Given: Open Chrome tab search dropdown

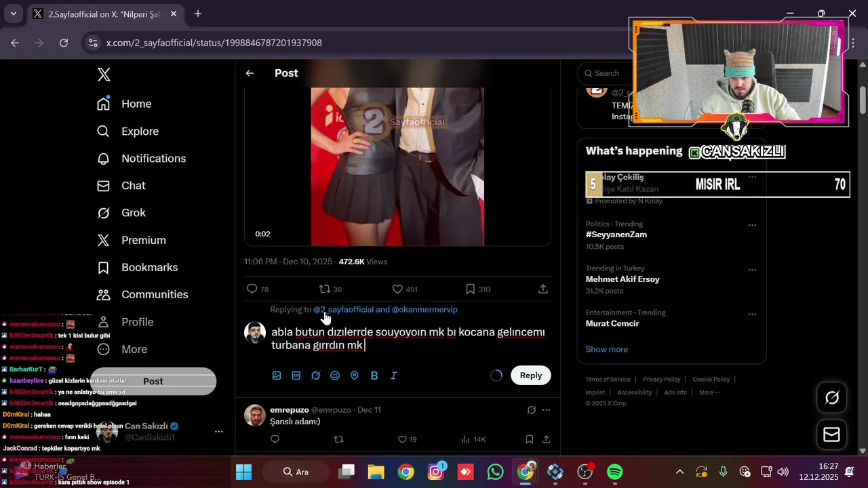Looking at the screenshot, I should 13,14.
